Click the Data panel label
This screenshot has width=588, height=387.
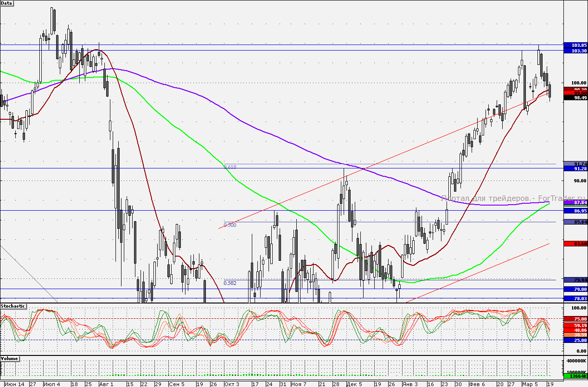coord(7,3)
